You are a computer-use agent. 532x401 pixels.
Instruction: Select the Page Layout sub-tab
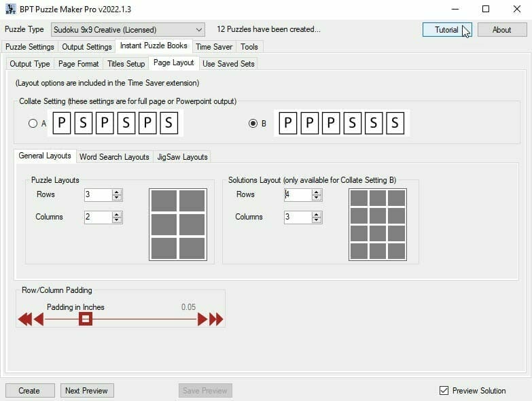tap(174, 63)
